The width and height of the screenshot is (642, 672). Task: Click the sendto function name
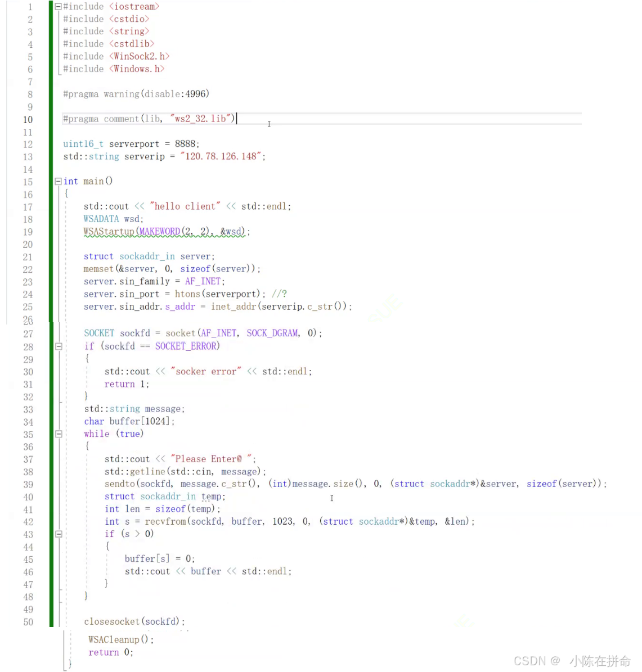pyautogui.click(x=120, y=484)
